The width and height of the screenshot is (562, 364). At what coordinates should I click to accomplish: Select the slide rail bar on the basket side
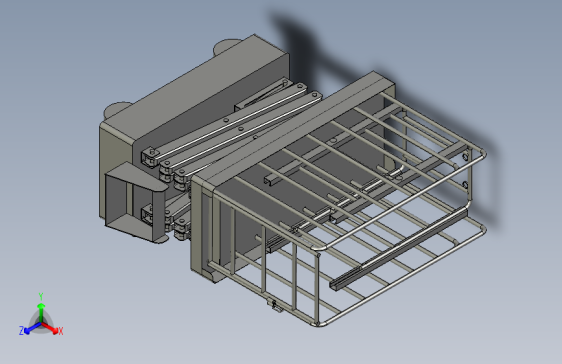(x=399, y=249)
